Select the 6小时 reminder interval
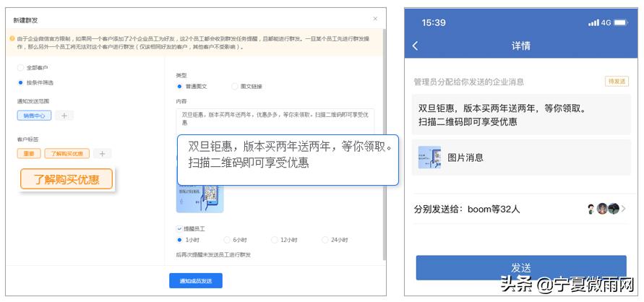Screen dimensions: 644x302 click(227, 240)
